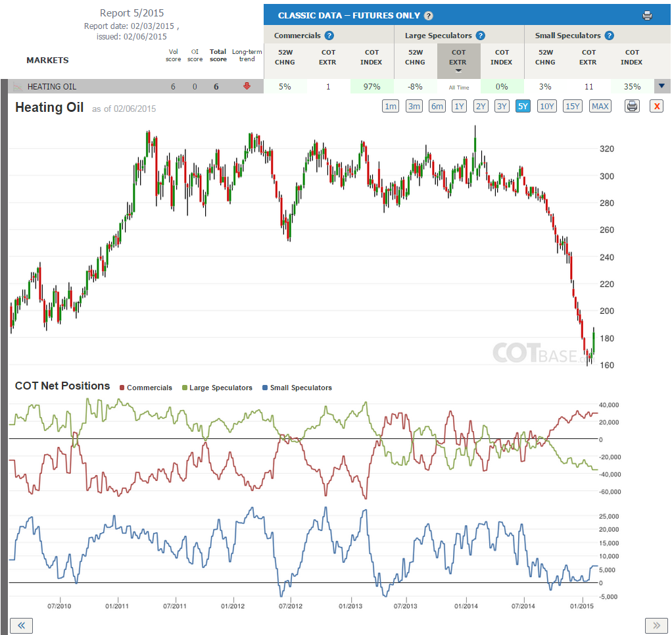Click the Heating Oil mini chart icon
Screen dimensions: 672x635
[18, 87]
